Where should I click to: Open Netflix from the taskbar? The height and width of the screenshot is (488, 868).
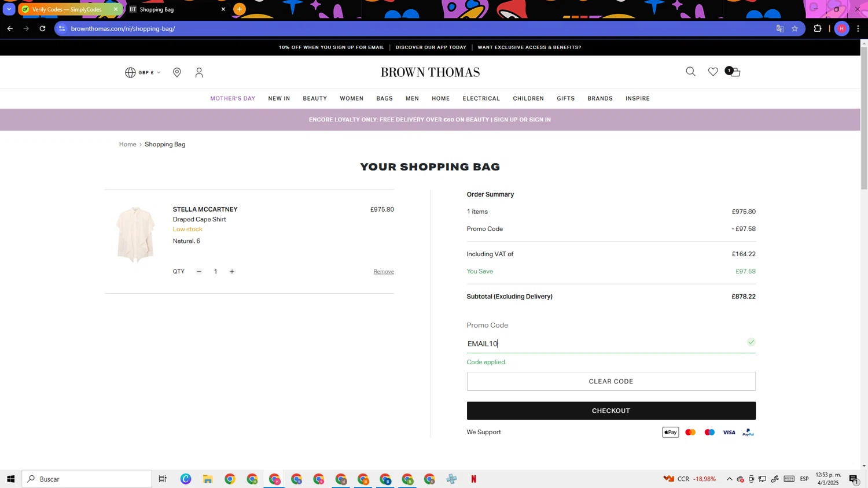pos(474,479)
